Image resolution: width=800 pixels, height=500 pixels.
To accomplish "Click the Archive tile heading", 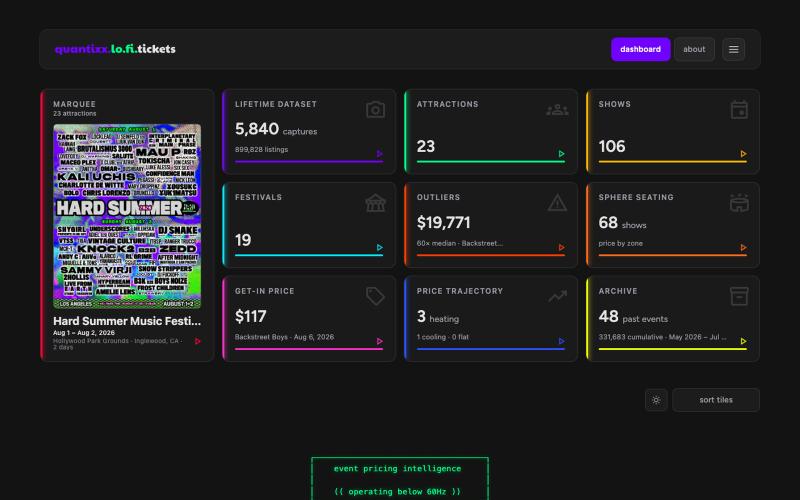I will pos(618,291).
